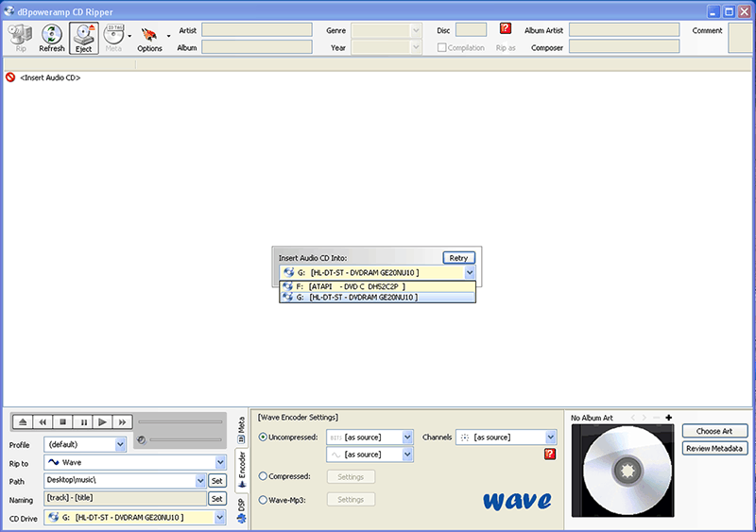Click the Disc number field

471,30
